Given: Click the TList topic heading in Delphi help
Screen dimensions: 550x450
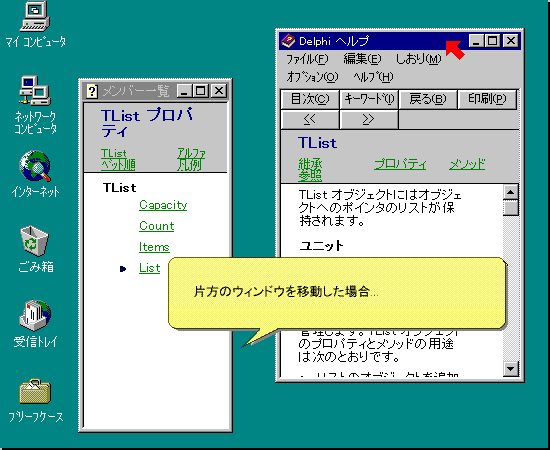Looking at the screenshot, I should (x=317, y=143).
